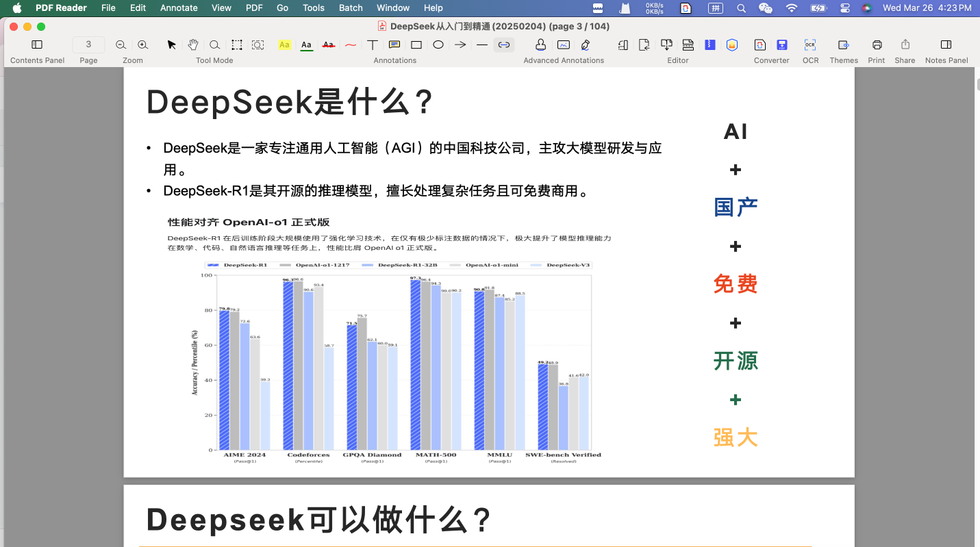Click the Siri menu bar icon
The image size is (980, 547).
click(866, 8)
